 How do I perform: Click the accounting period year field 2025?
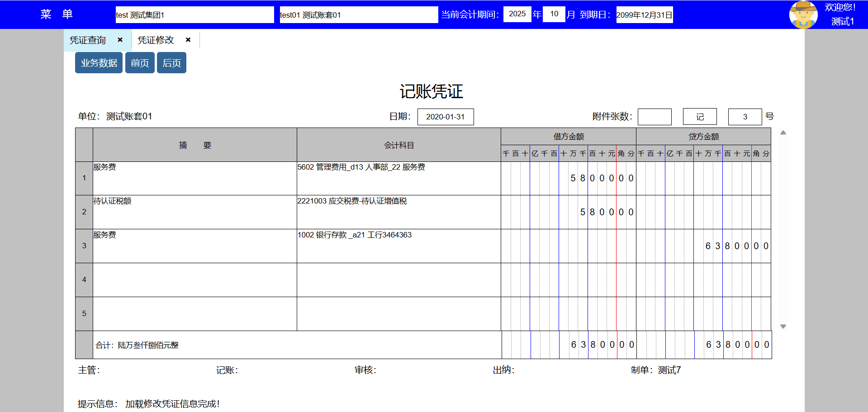pyautogui.click(x=517, y=14)
